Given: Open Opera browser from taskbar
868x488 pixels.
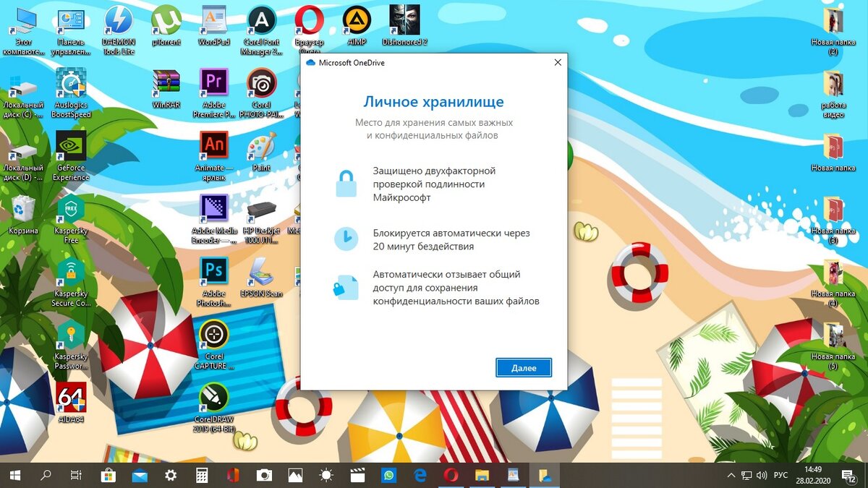Looking at the screenshot, I should pyautogui.click(x=451, y=475).
